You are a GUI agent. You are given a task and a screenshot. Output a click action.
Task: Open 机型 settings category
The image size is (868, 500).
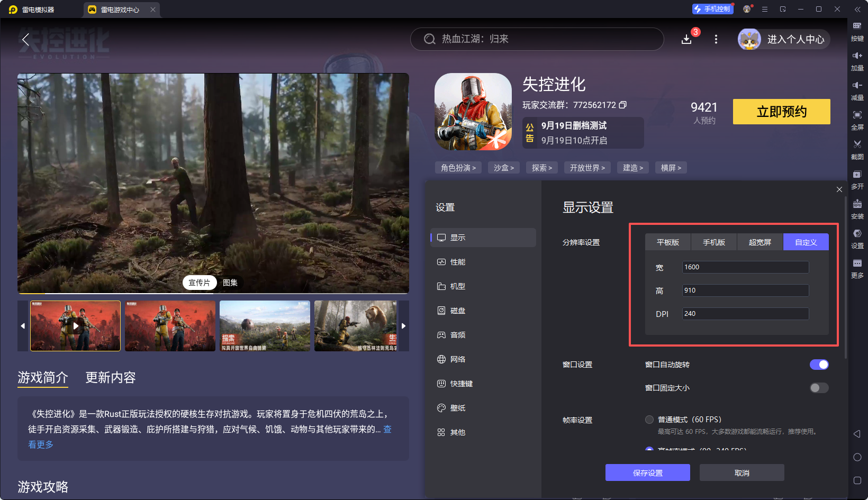[x=483, y=286]
